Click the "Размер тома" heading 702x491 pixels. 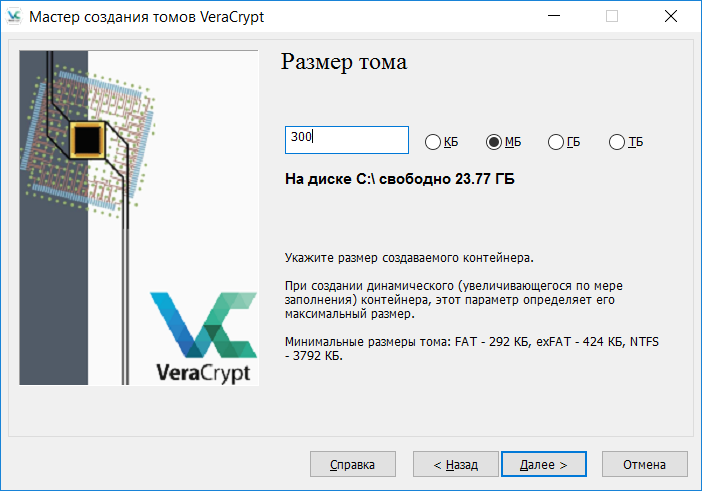coord(344,62)
